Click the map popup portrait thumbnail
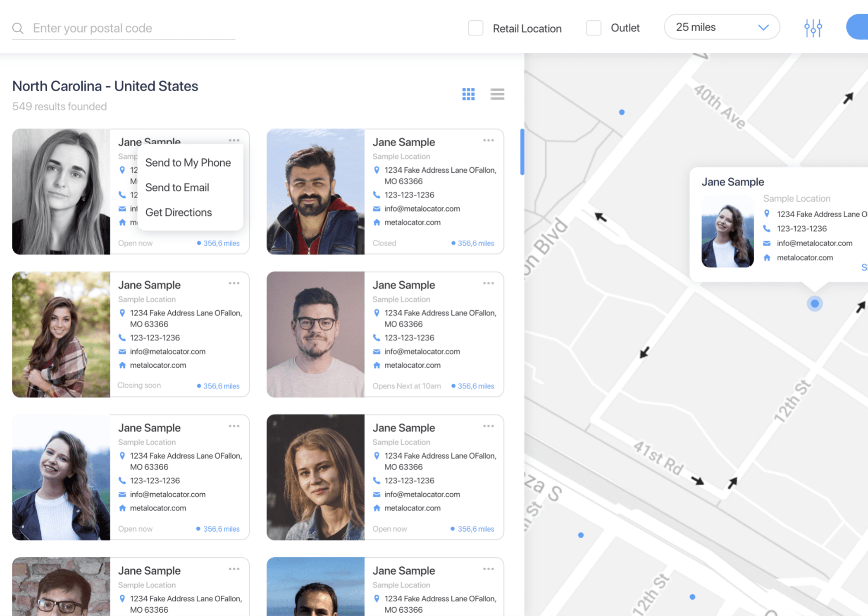This screenshot has height=616, width=868. (727, 232)
